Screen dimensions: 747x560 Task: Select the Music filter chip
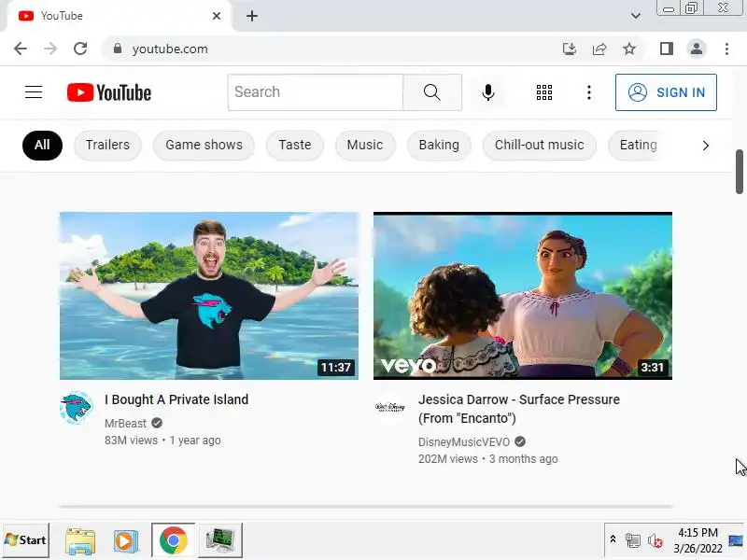[365, 145]
